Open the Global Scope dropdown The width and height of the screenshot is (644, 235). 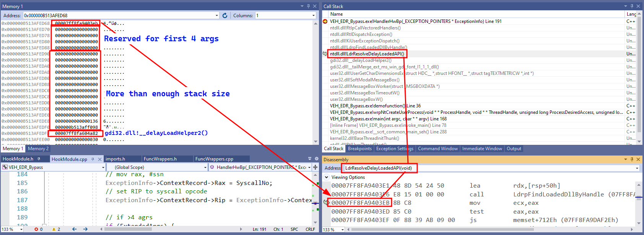tap(205, 167)
